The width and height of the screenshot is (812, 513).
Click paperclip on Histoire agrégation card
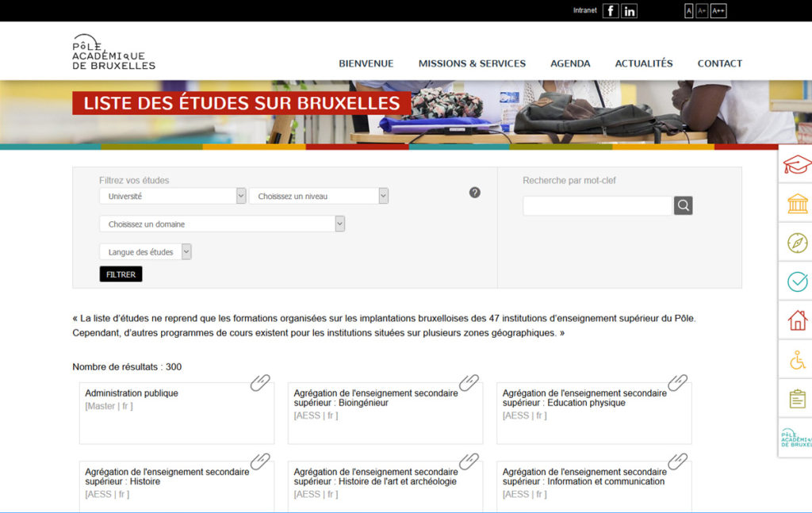pyautogui.click(x=260, y=461)
